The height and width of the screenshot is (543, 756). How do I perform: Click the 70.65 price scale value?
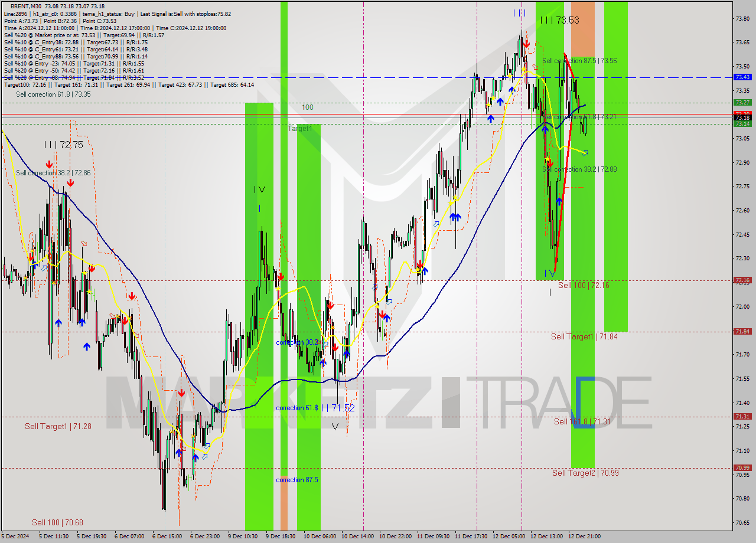pos(742,523)
